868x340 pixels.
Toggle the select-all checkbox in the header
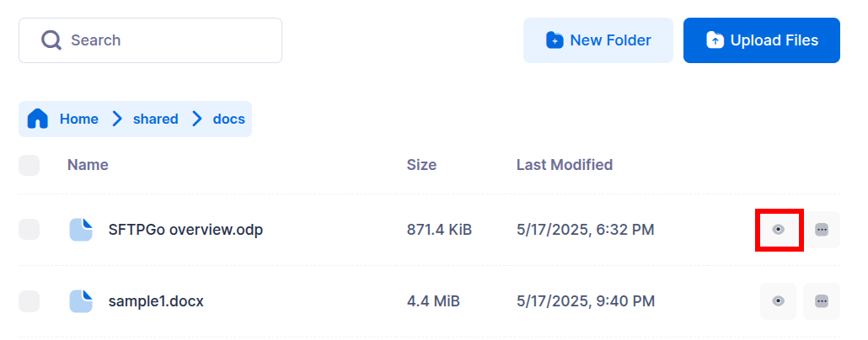tap(29, 165)
